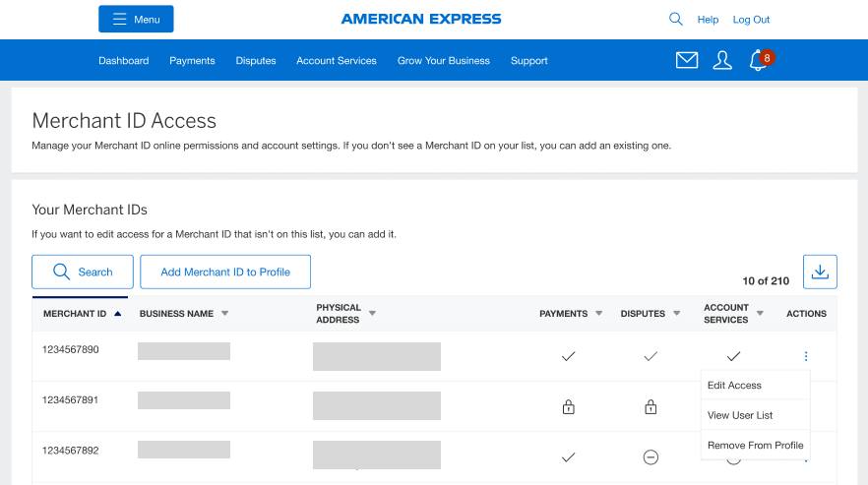The width and height of the screenshot is (868, 485).
Task: Click the Search merchant IDs button
Action: (83, 272)
